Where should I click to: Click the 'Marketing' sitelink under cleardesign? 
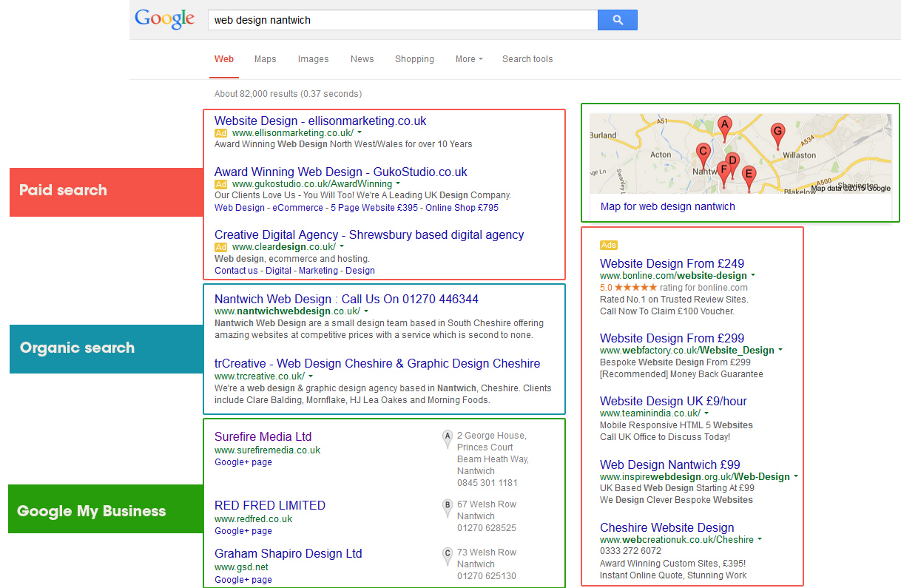318,271
